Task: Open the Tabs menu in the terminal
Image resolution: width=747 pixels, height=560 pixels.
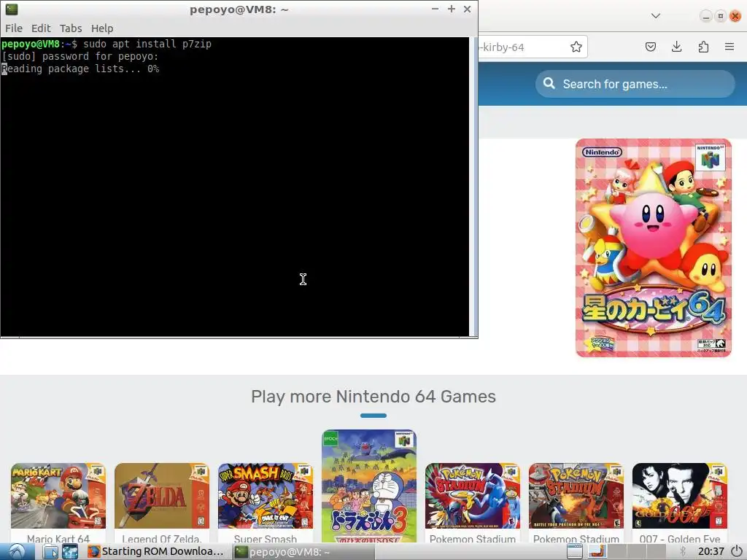Action: pos(71,28)
